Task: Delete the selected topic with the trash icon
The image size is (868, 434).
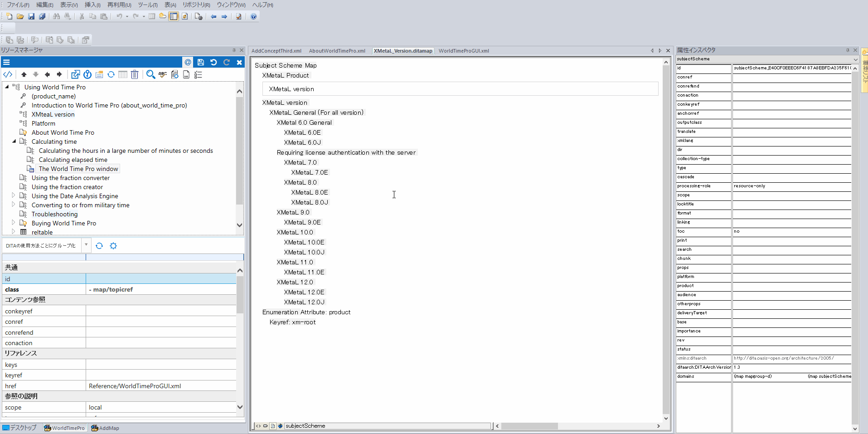Action: point(135,74)
